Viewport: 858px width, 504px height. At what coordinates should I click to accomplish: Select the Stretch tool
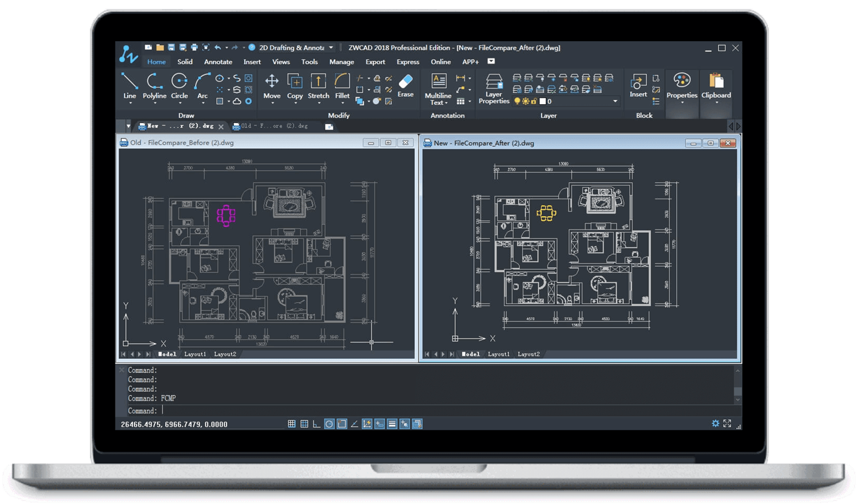coord(318,86)
